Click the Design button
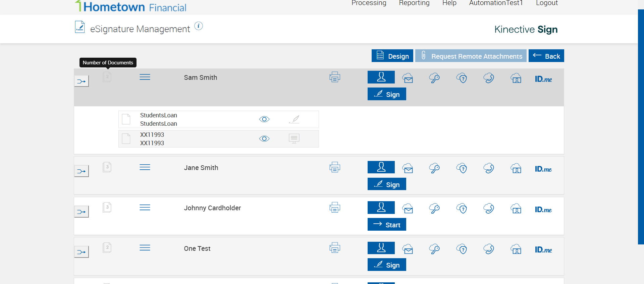 (392, 56)
